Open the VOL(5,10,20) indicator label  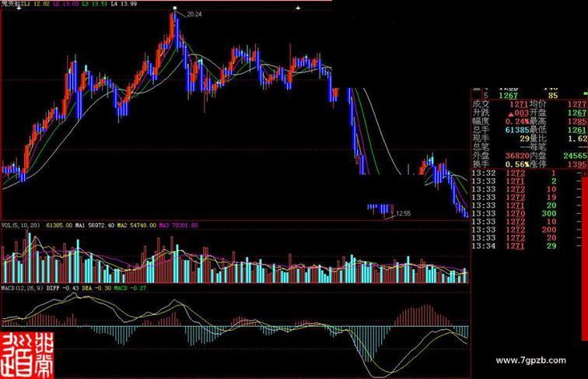click(21, 226)
